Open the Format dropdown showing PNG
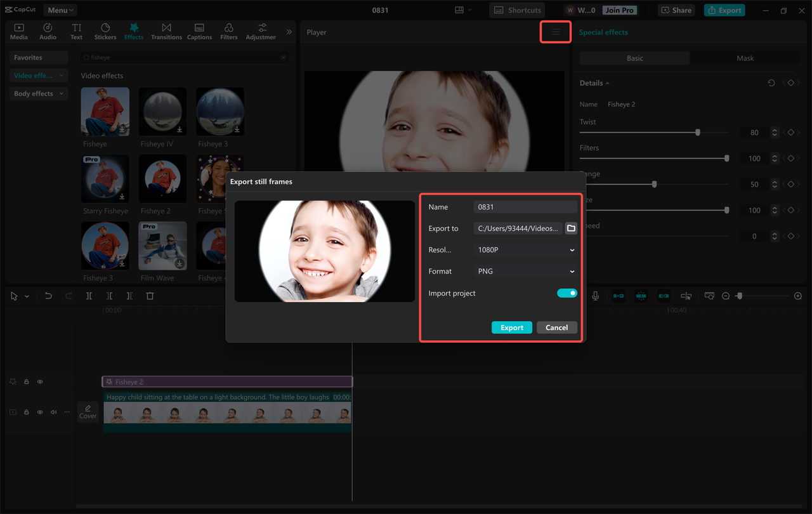The image size is (812, 514). tap(525, 271)
